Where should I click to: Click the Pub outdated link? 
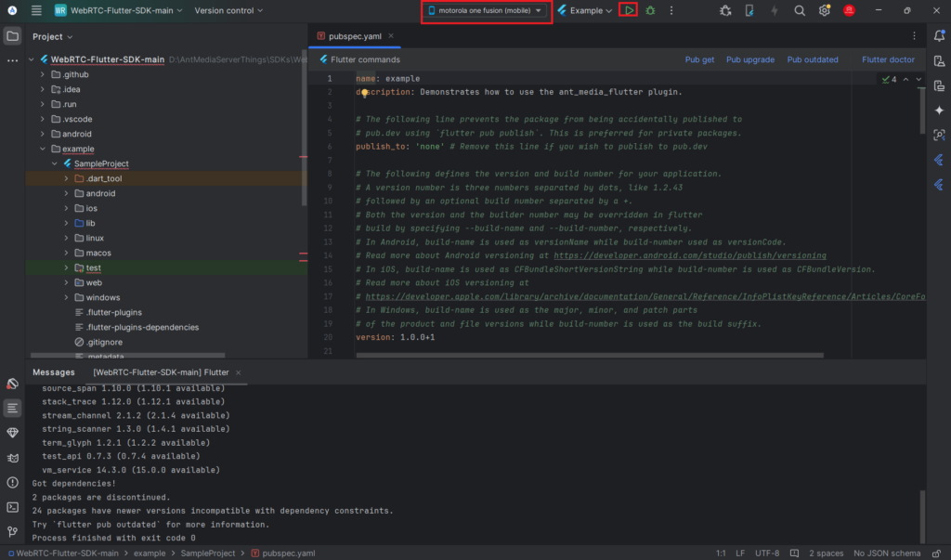click(813, 59)
